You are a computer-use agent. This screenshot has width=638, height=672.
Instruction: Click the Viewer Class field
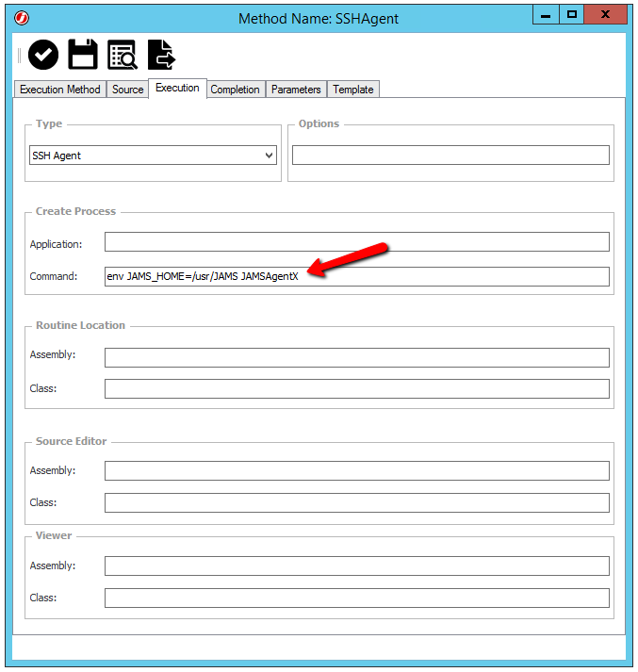[x=357, y=598]
